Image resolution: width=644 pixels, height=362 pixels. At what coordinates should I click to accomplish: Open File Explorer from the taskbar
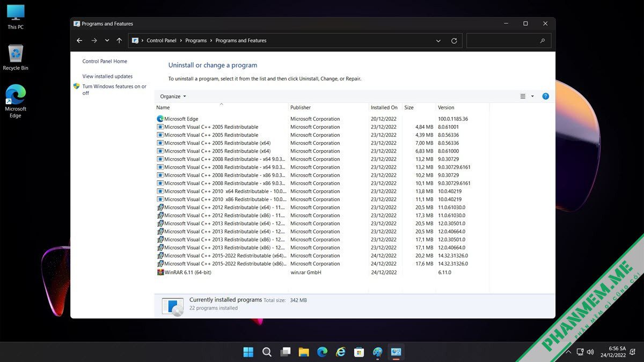pyautogui.click(x=304, y=352)
